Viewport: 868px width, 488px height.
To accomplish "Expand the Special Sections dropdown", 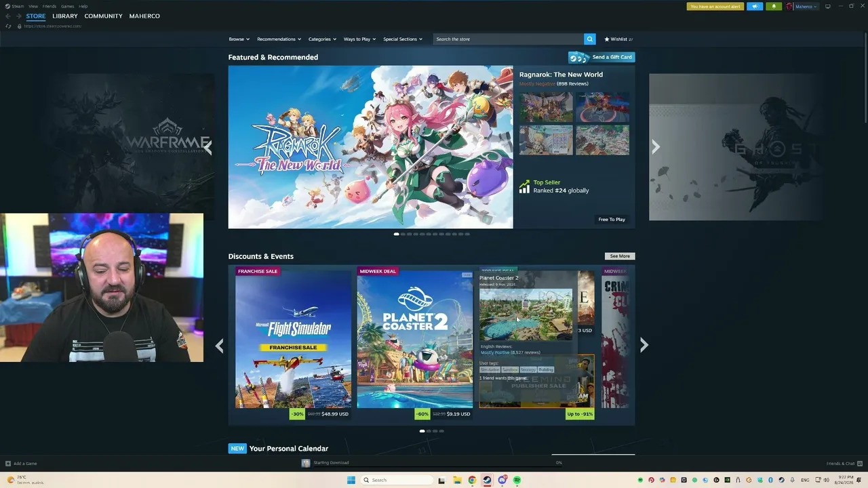I will [x=403, y=39].
